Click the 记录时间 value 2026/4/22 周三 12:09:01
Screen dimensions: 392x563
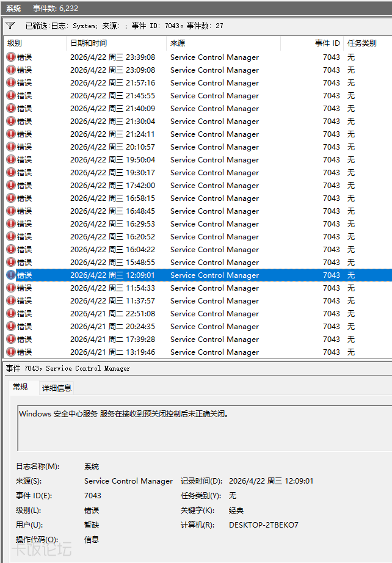[271, 481]
